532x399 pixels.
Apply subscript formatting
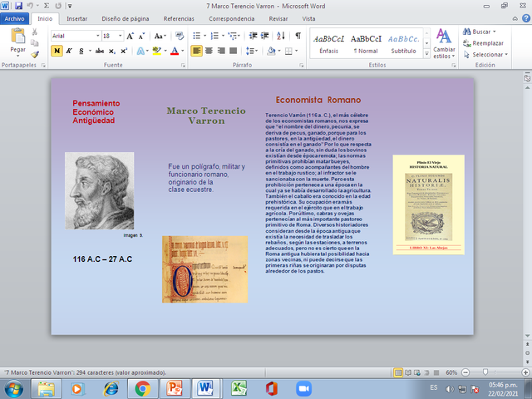tap(112, 52)
